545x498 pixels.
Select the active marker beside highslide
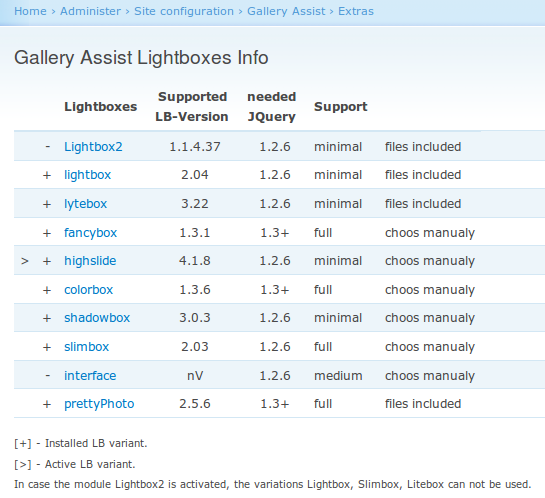(24, 261)
